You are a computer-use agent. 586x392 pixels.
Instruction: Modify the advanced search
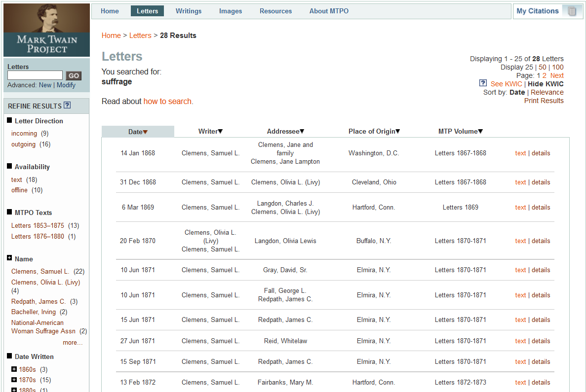pyautogui.click(x=66, y=85)
